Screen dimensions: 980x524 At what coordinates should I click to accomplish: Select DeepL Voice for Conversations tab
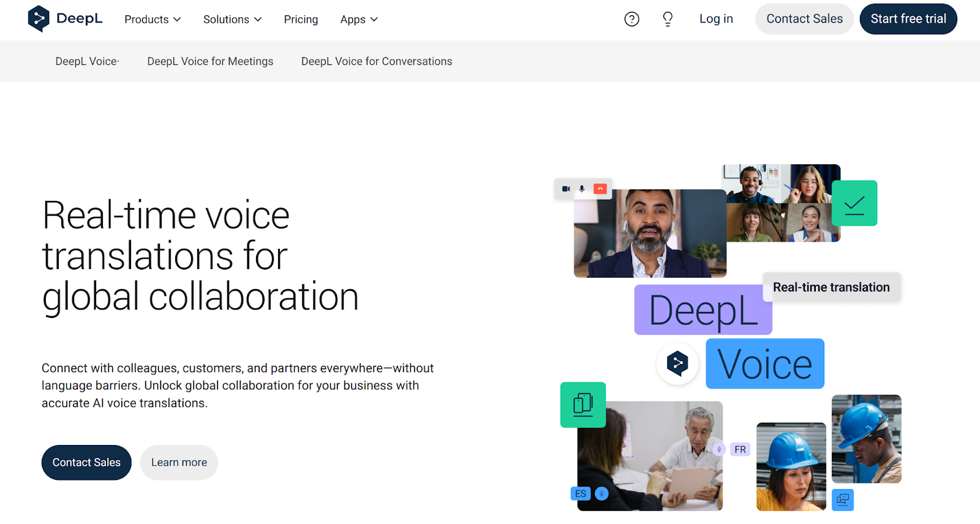(377, 61)
